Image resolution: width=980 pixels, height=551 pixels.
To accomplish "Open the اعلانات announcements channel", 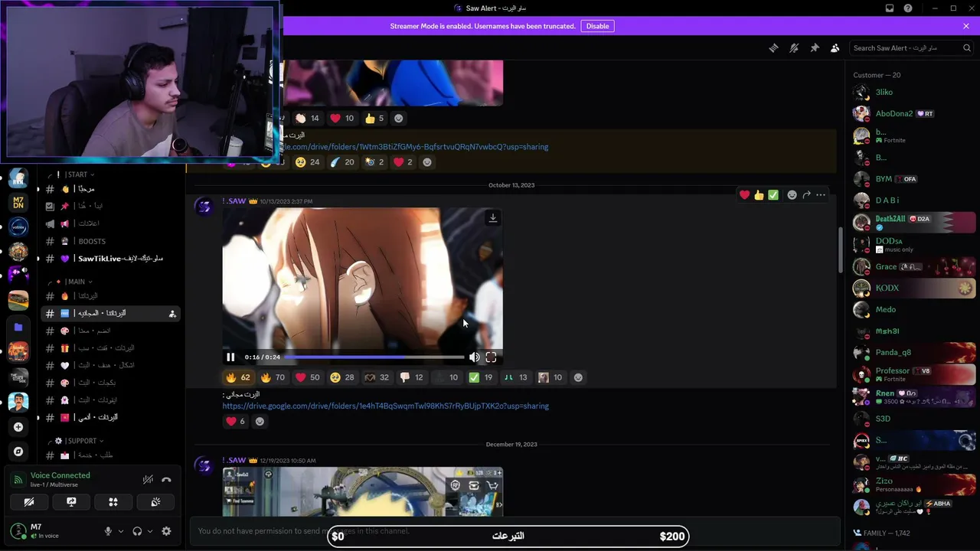I will coord(110,223).
